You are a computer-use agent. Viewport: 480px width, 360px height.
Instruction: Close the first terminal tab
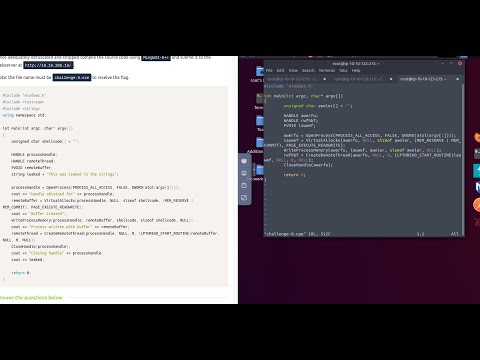click(325, 79)
